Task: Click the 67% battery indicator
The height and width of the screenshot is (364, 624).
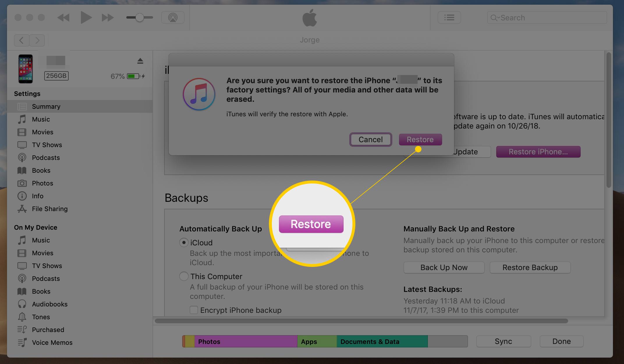Action: pyautogui.click(x=127, y=76)
